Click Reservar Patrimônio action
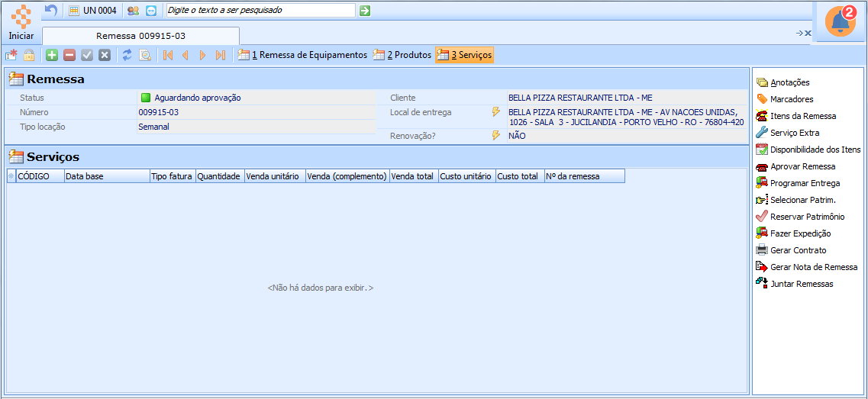This screenshot has height=399, width=868. [x=800, y=217]
